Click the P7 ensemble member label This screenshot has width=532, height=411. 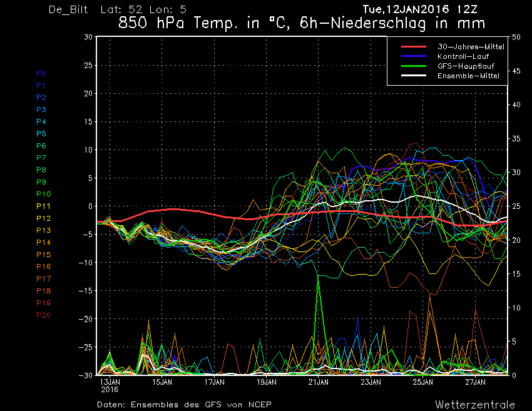[x=41, y=158]
